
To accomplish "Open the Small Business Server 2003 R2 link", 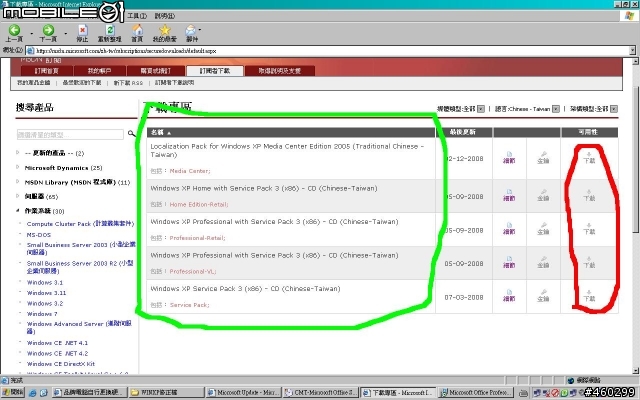I will 80,267.
